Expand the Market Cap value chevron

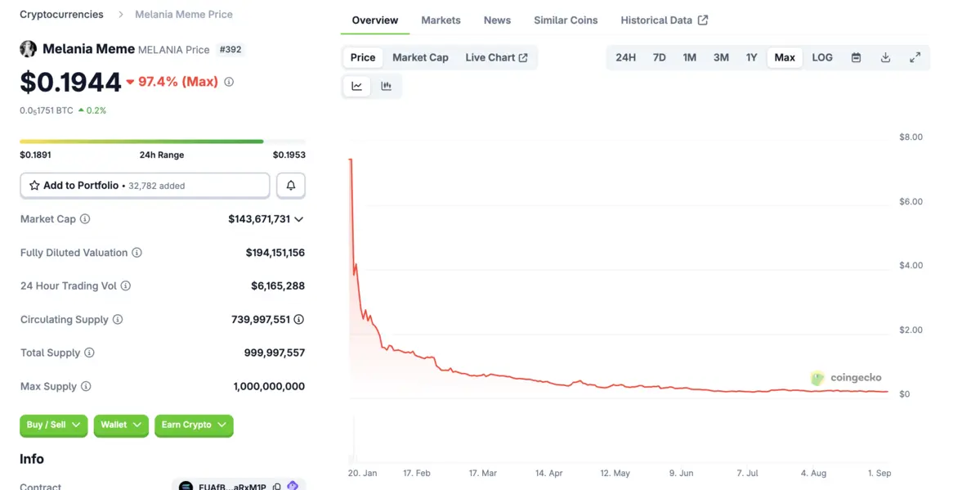tap(299, 219)
